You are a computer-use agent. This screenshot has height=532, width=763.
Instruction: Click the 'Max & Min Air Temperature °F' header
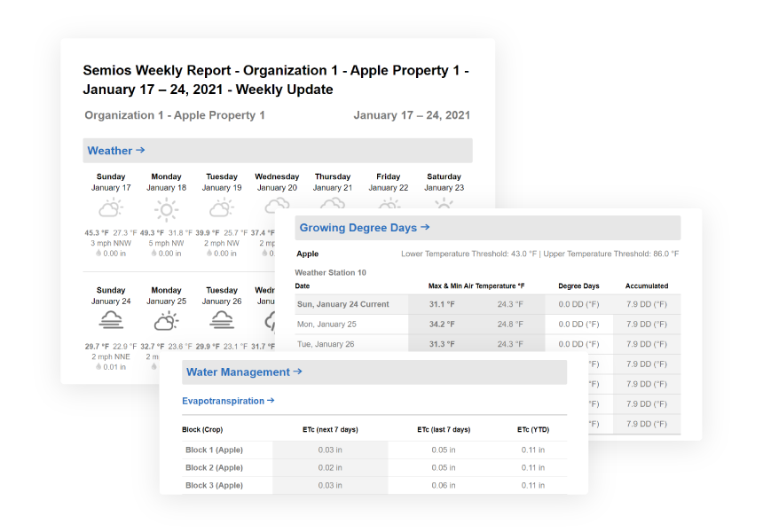click(476, 286)
